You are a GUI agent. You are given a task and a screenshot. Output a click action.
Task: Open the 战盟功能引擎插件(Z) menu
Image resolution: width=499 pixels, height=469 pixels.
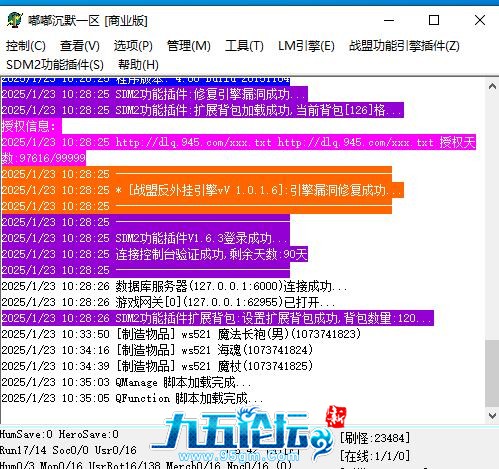click(x=404, y=46)
